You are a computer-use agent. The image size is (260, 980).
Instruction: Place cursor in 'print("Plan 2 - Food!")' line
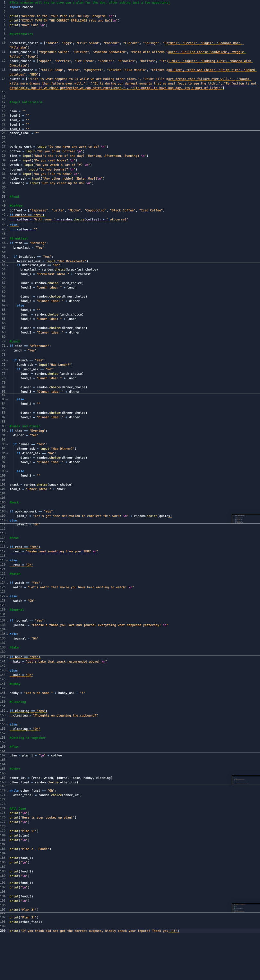tap(30, 849)
